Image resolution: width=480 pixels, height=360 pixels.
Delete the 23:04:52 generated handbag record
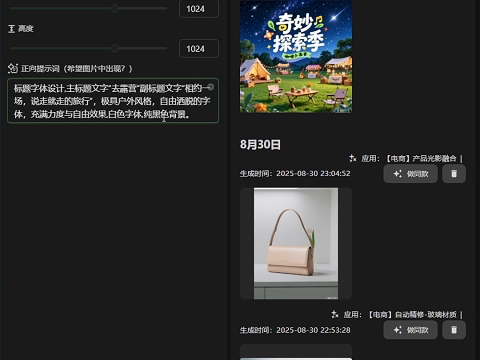click(x=454, y=174)
